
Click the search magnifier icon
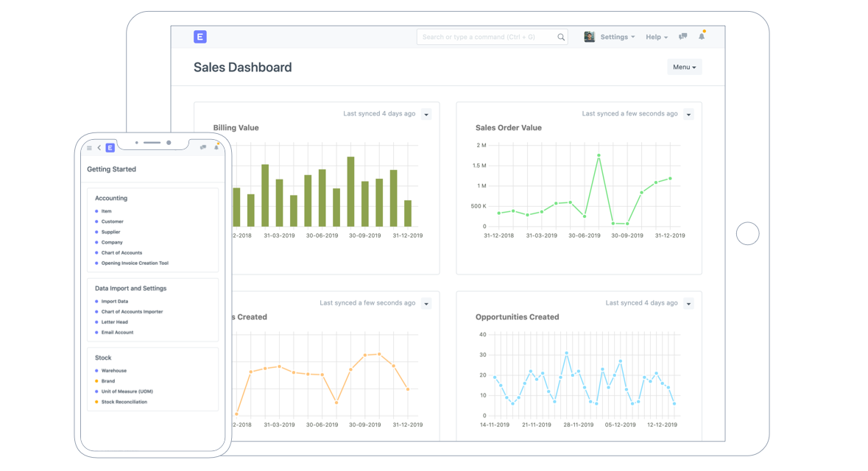click(561, 37)
